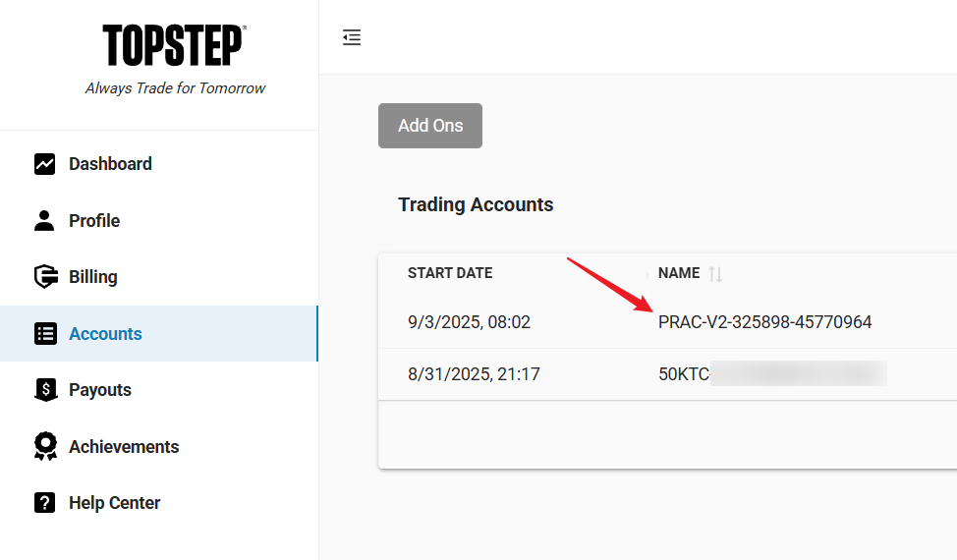Click the NAME column header

(x=679, y=273)
